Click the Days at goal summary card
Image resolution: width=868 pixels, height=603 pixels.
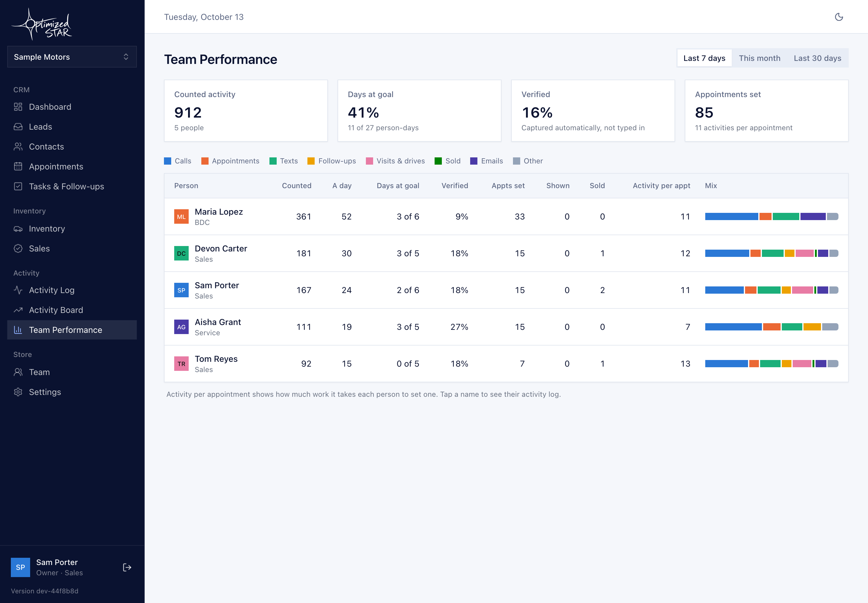coord(419,111)
